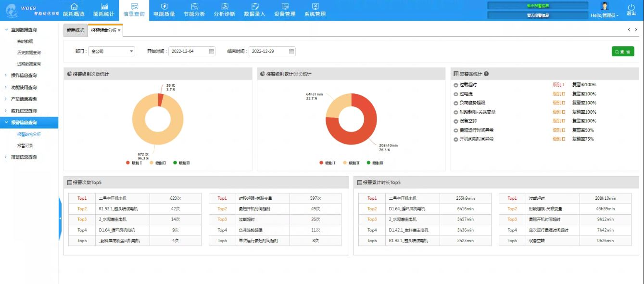This screenshot has height=284, width=644.
Task: Close the 报警综合分析 tab
Action: 119,30
